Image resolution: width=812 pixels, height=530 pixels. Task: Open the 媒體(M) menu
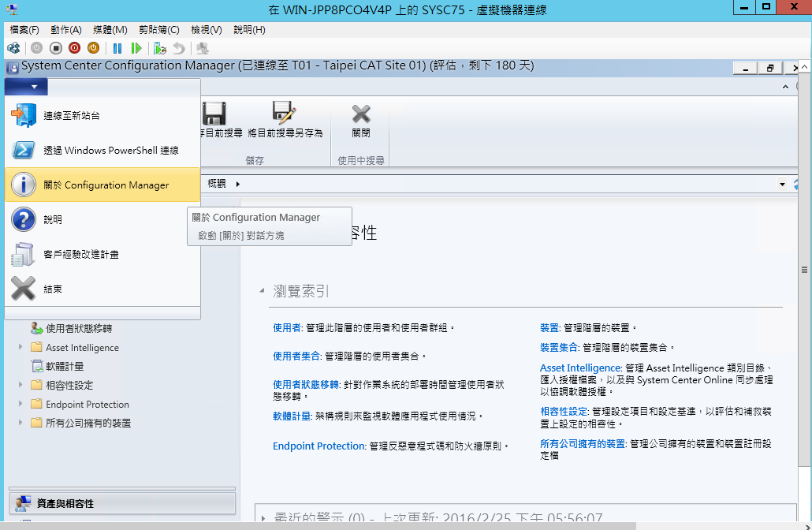[110, 29]
